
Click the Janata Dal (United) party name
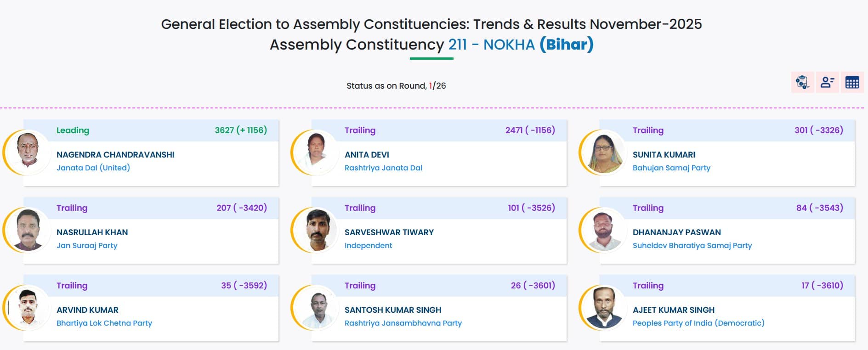coord(93,168)
